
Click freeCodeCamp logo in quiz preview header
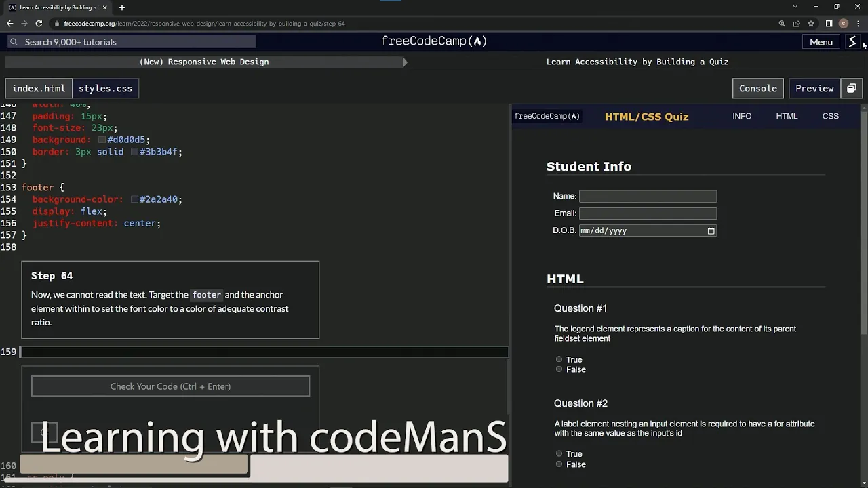[547, 116]
